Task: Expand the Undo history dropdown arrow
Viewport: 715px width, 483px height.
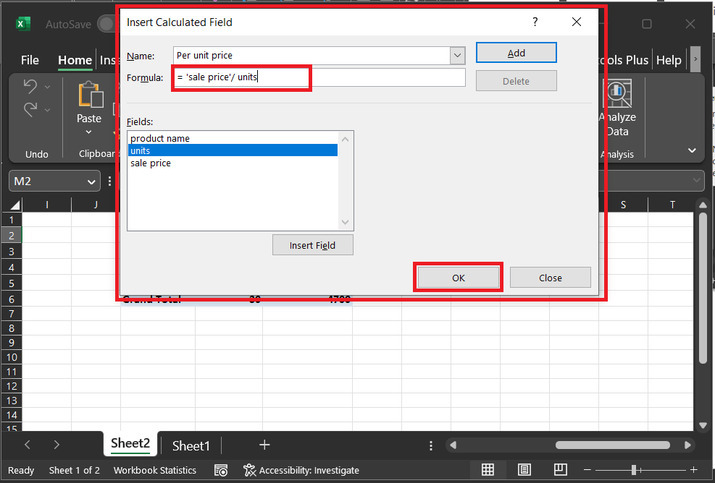Action: 47,86
